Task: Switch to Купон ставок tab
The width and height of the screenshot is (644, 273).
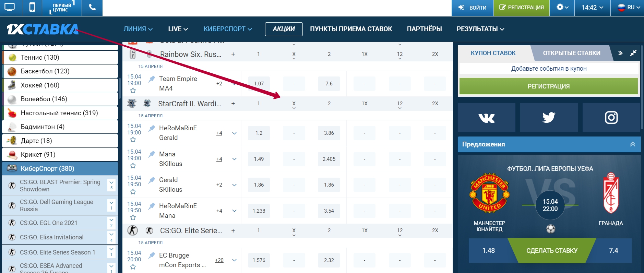Action: [493, 53]
